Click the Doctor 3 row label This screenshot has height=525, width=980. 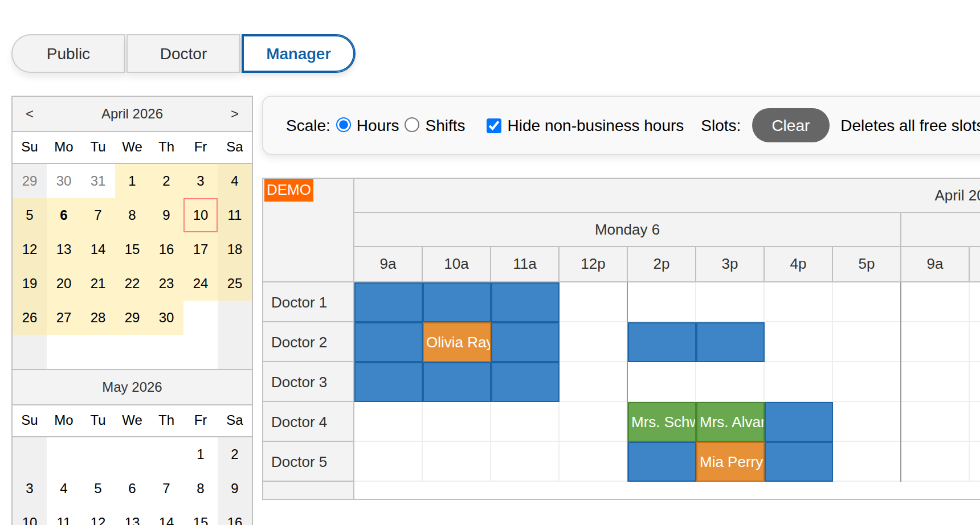coord(299,382)
